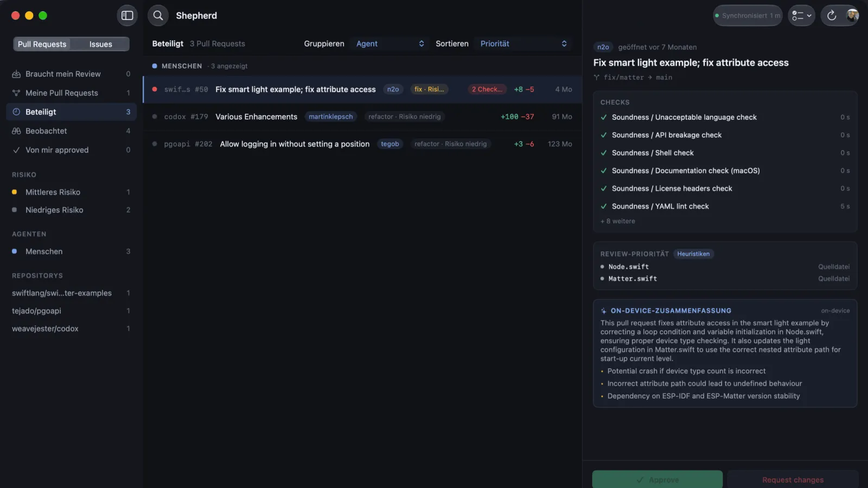Select the tejado/pgoapi repository
Viewport: 868px width, 488px height.
click(x=71, y=311)
